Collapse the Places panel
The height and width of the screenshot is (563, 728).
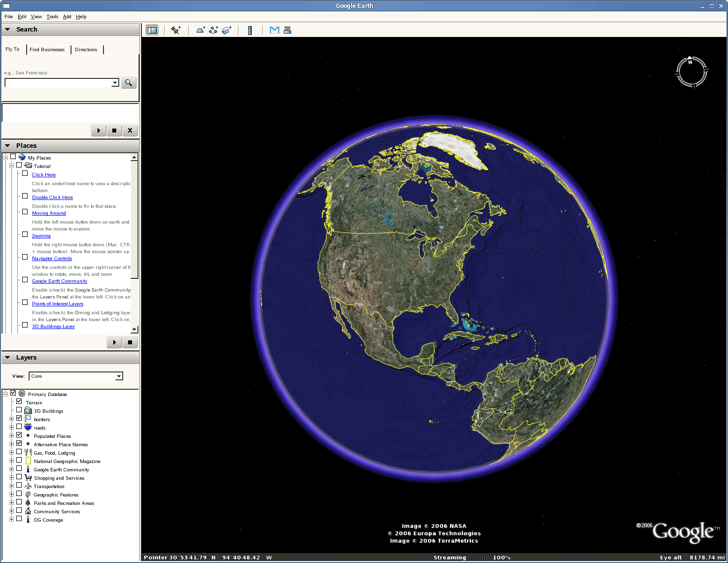(7, 145)
